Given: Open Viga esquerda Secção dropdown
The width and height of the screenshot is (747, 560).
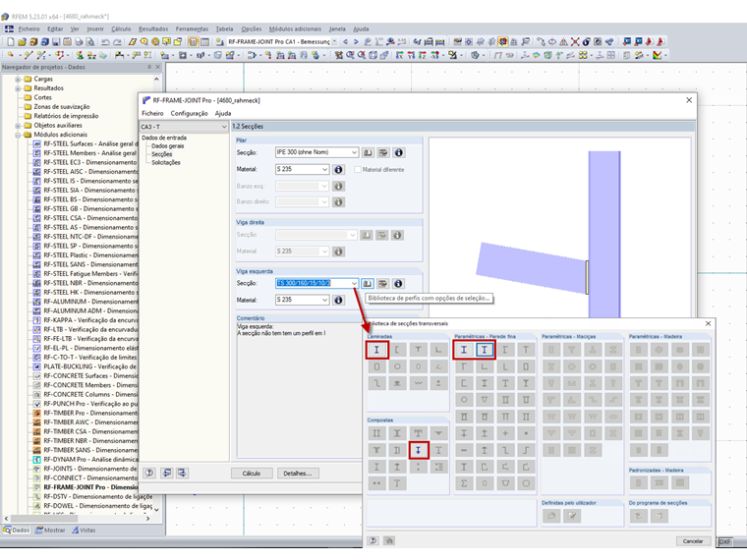Looking at the screenshot, I should (x=354, y=283).
